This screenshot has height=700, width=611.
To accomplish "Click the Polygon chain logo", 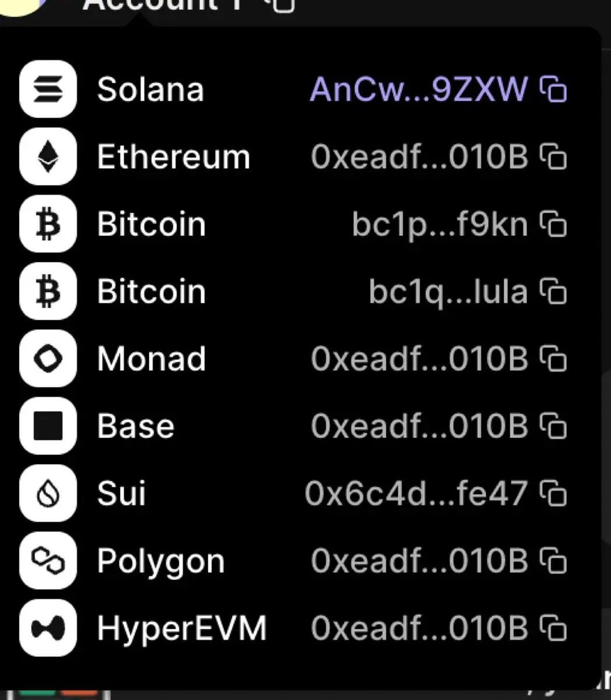I will (x=48, y=561).
